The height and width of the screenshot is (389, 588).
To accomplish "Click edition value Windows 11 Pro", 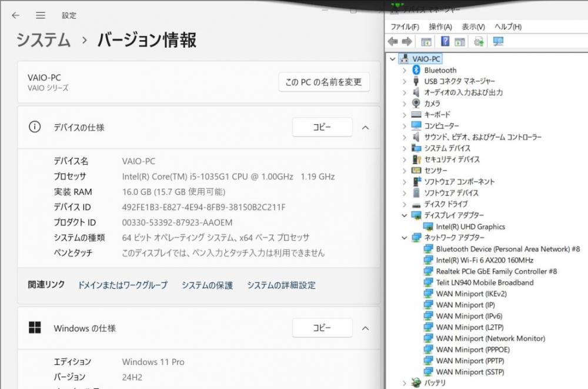I will click(x=153, y=362).
